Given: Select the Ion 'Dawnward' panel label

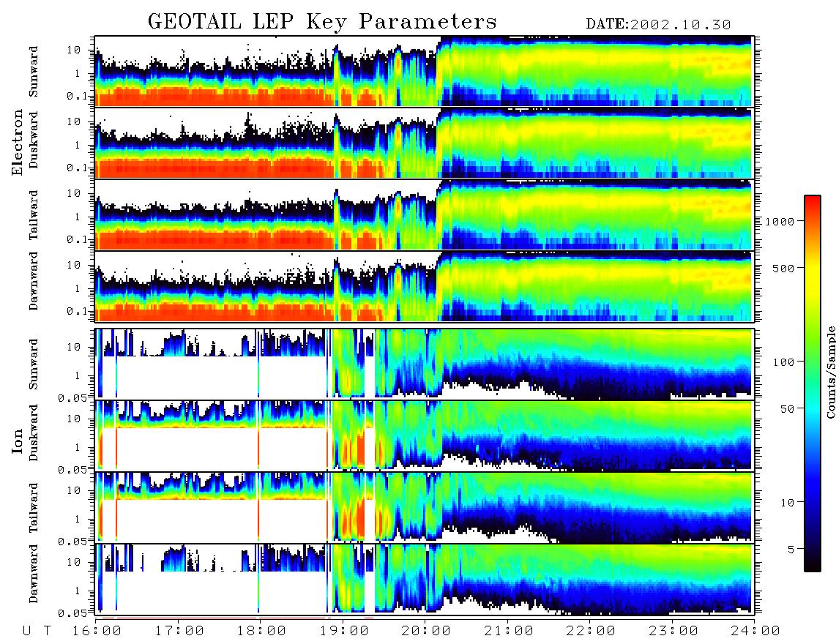Looking at the screenshot, I should pos(34,574).
